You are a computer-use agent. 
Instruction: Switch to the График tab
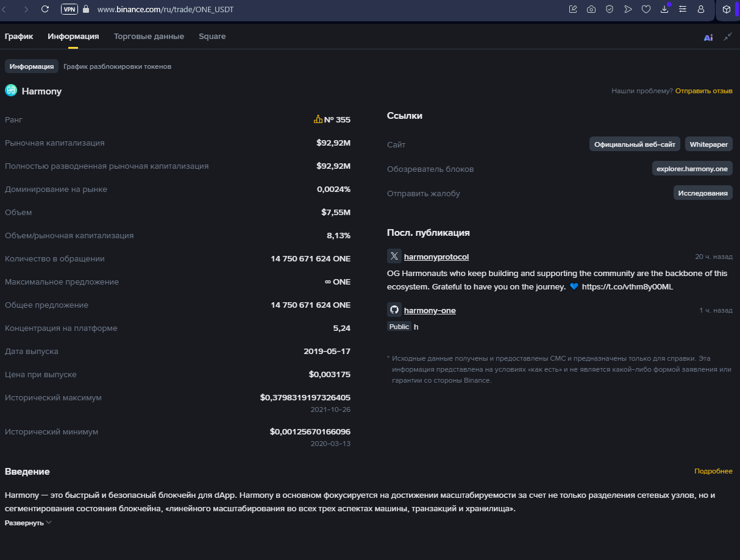click(19, 37)
